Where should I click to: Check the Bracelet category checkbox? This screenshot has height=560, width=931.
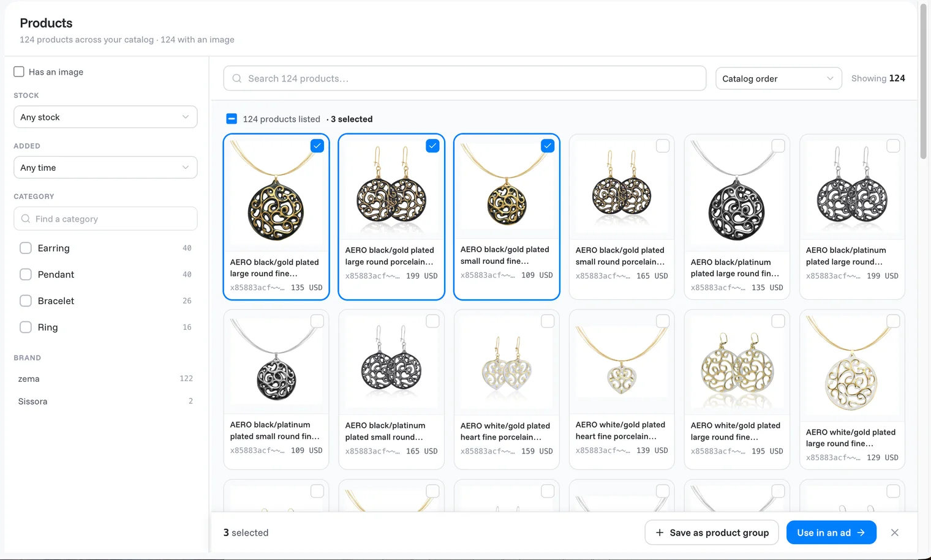pyautogui.click(x=26, y=301)
